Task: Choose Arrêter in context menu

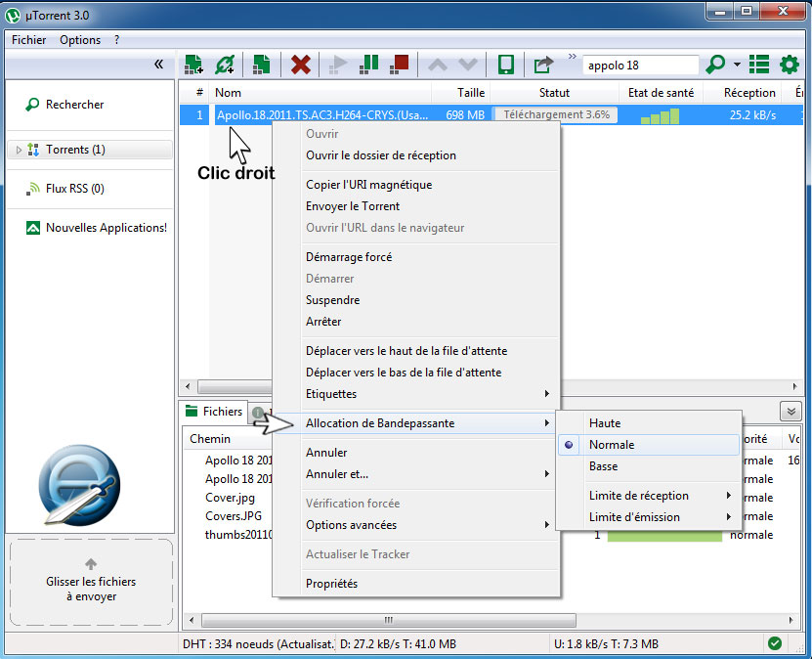Action: coord(417,322)
